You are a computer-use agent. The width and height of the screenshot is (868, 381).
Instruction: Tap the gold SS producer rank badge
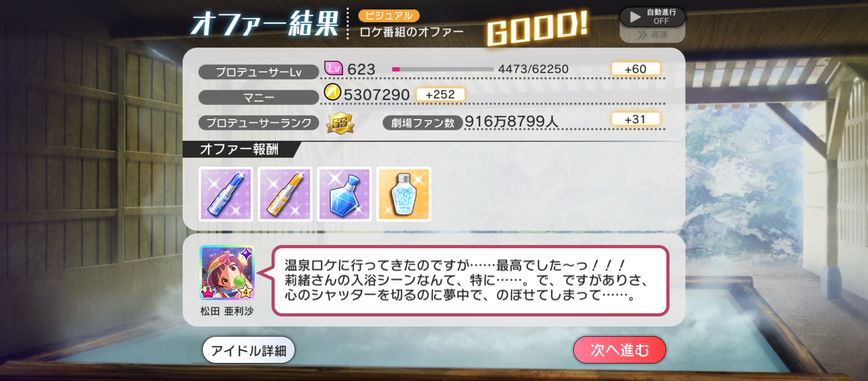[x=340, y=123]
